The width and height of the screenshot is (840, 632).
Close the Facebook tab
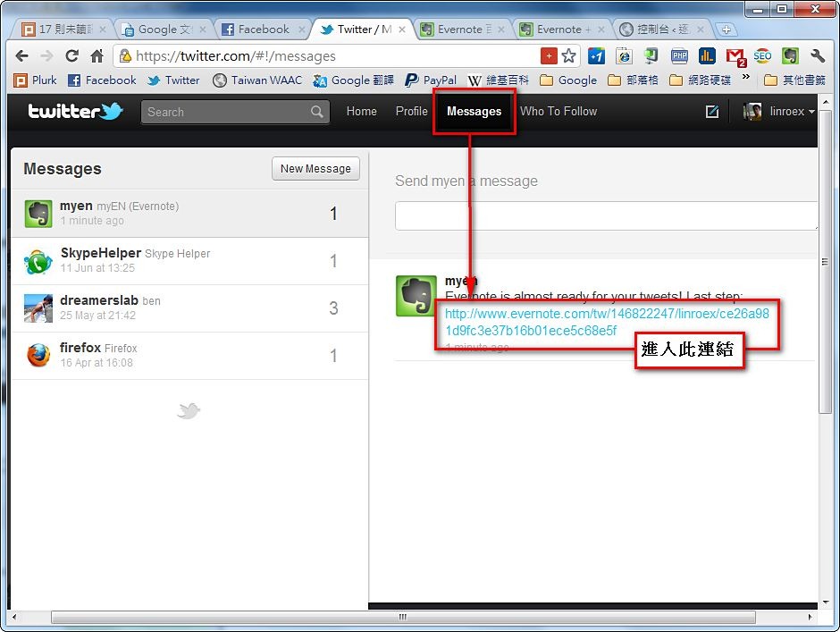[x=302, y=29]
